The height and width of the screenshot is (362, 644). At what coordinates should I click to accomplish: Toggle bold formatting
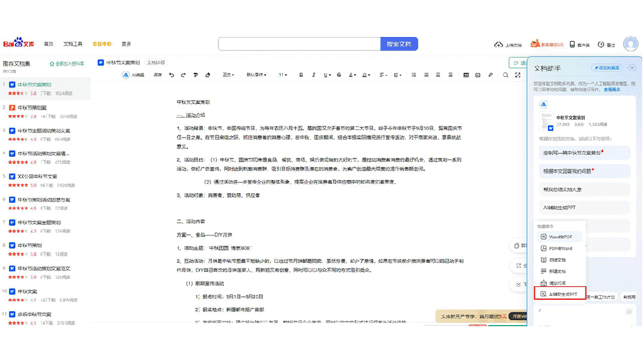(x=300, y=75)
